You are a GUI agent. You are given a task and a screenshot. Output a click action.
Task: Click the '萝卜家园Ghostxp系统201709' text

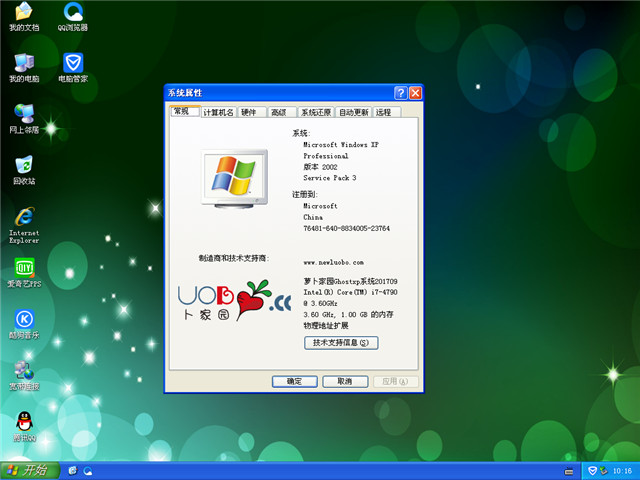point(350,281)
